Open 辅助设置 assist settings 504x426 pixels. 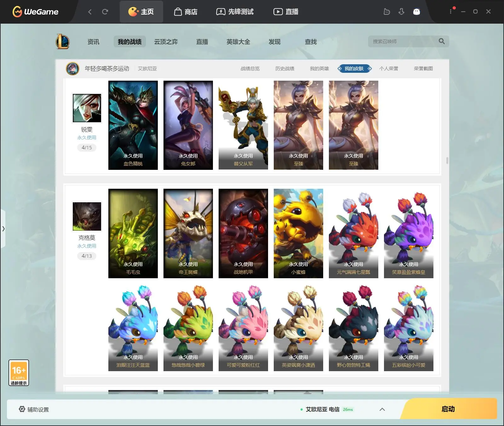[34, 409]
